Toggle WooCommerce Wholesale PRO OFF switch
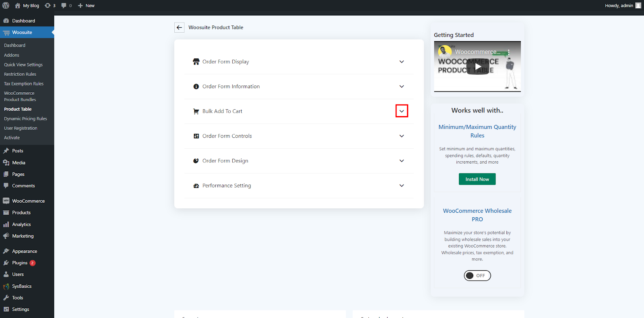644x318 pixels. coord(477,276)
